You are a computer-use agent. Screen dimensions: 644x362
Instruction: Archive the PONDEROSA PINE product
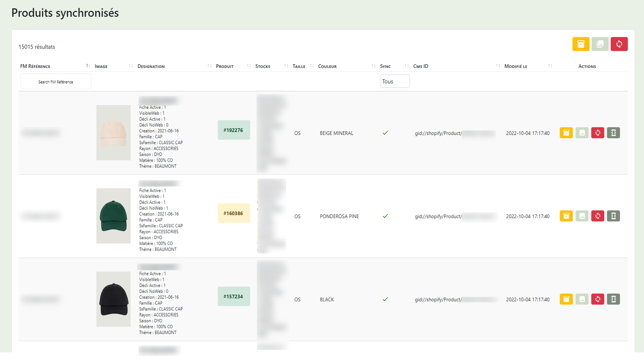[x=566, y=216]
